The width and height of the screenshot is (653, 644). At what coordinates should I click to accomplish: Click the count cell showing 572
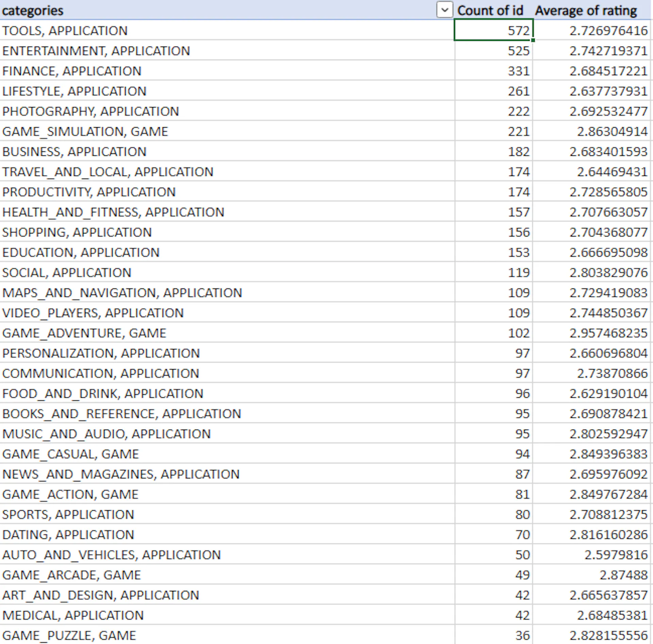click(493, 30)
